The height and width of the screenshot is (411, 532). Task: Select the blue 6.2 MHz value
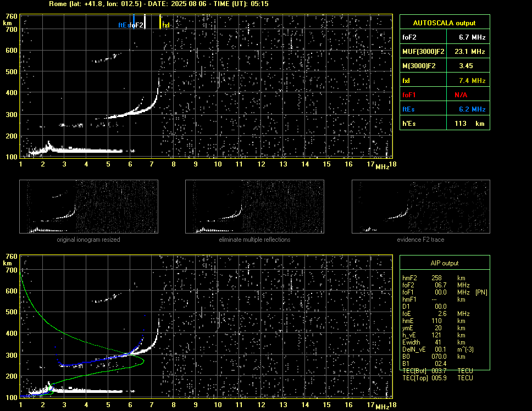[472, 109]
